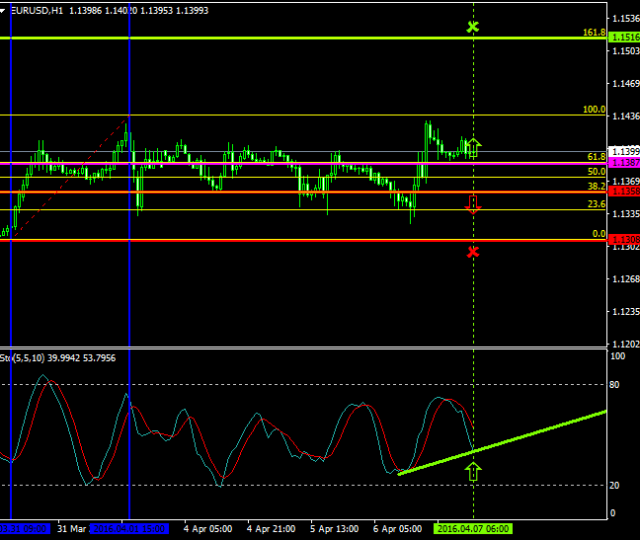The height and width of the screenshot is (540, 640).
Task: Click the green X marker above the chart
Action: [473, 27]
